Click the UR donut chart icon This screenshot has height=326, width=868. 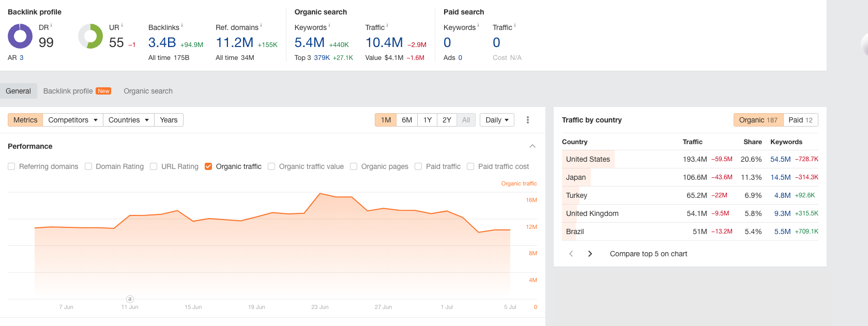90,36
